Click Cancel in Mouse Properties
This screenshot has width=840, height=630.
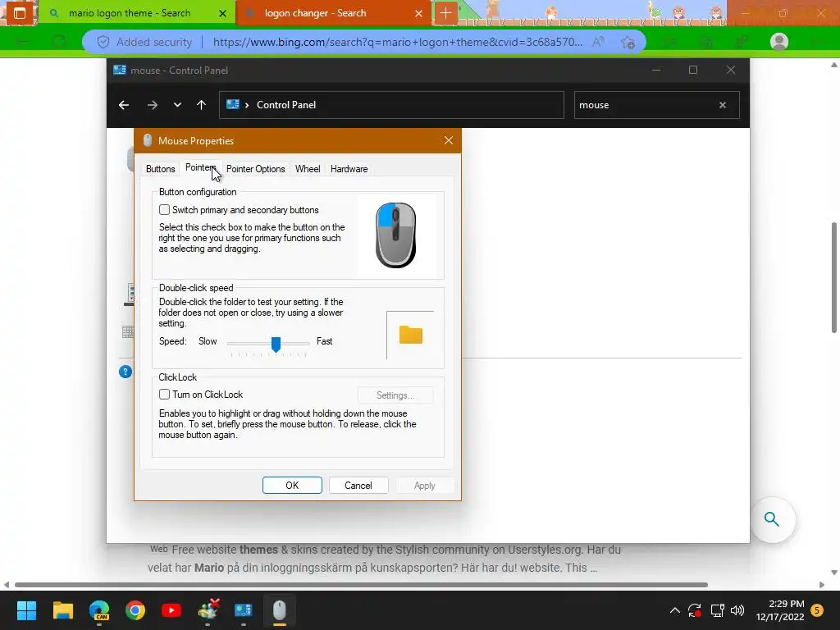click(x=358, y=486)
